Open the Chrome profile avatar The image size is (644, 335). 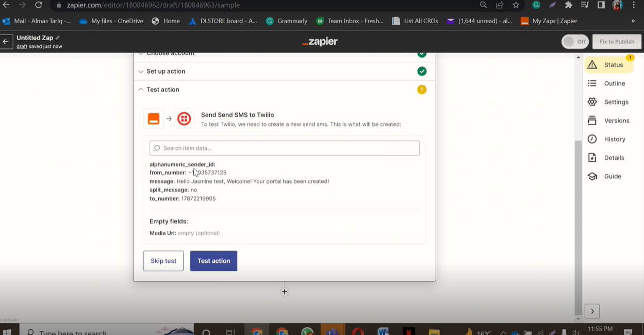click(618, 5)
